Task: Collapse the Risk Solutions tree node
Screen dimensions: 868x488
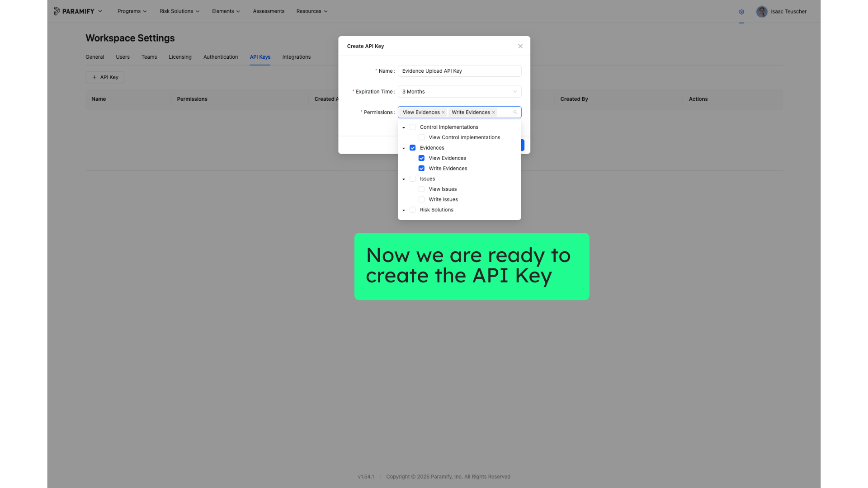Action: pyautogui.click(x=404, y=210)
